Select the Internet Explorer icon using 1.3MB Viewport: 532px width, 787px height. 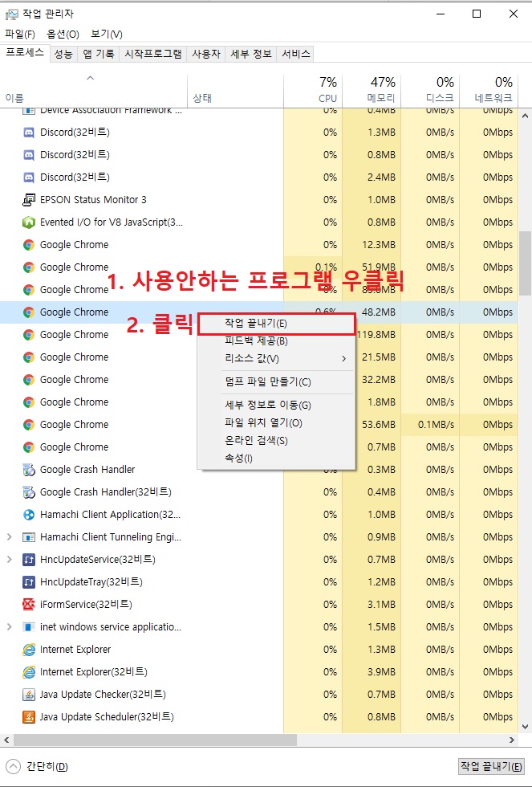29,650
